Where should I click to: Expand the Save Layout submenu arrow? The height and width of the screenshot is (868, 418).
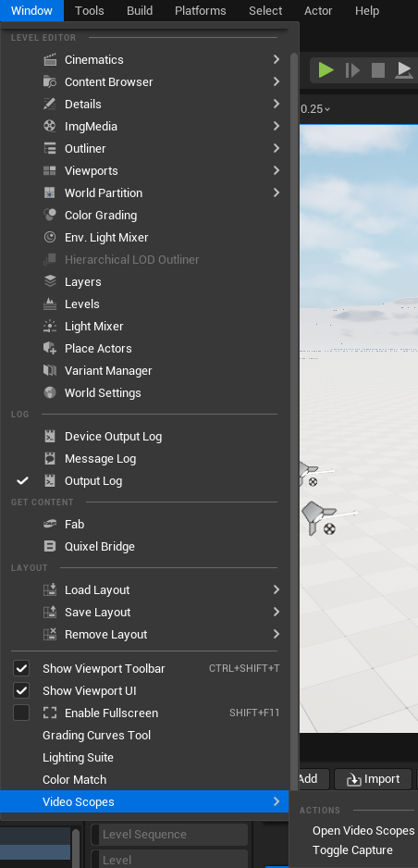click(x=277, y=612)
